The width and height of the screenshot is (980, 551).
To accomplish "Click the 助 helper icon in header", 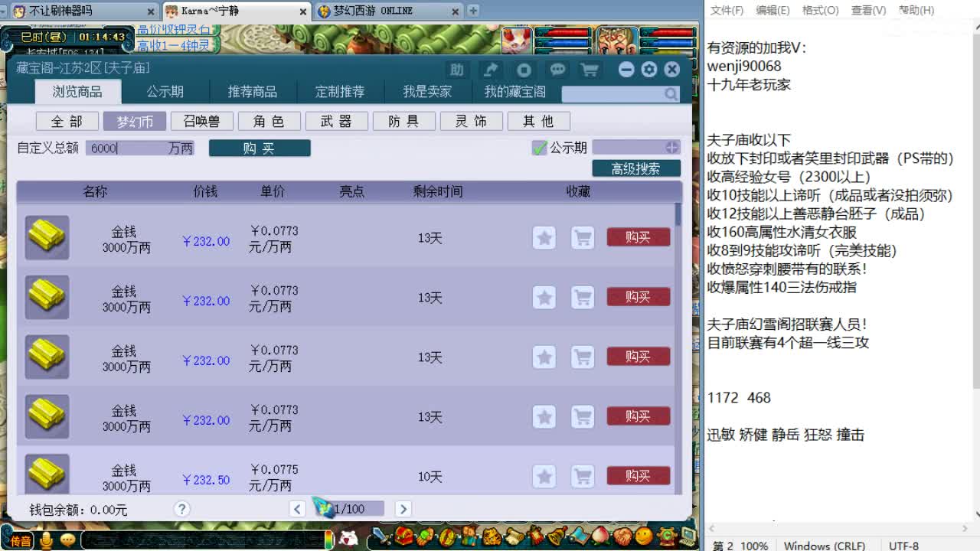I will click(457, 70).
